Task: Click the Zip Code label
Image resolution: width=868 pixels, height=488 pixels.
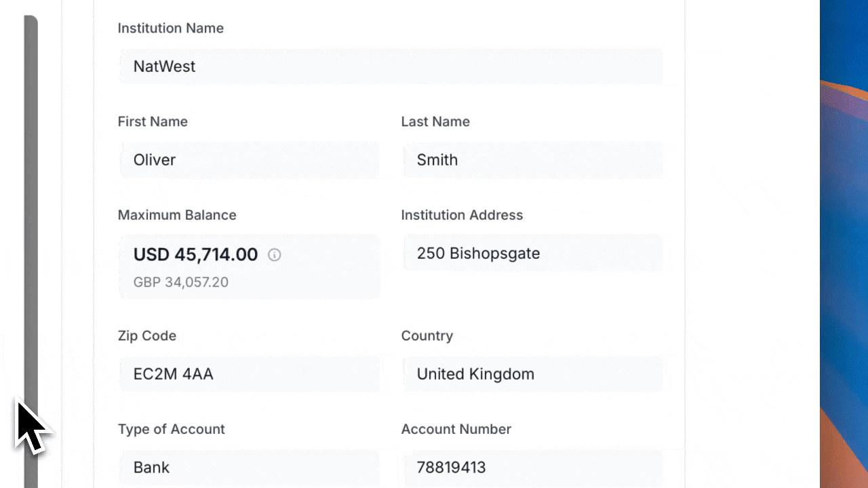Action: (147, 336)
